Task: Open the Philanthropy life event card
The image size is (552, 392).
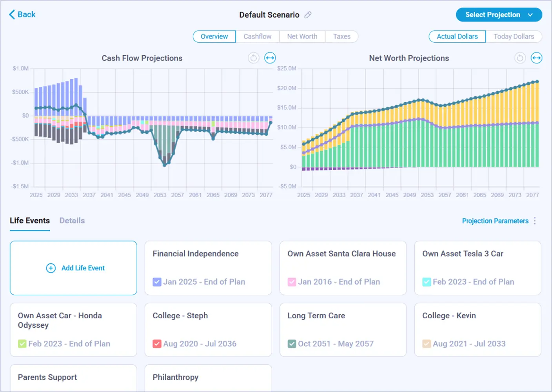Action: (208, 378)
